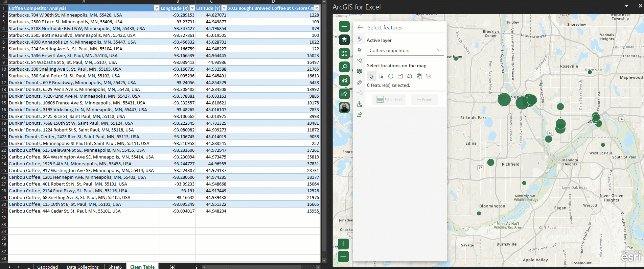Open the Active layer CoffeeCompetitors dropdown
This screenshot has width=644, height=269.
405,50
